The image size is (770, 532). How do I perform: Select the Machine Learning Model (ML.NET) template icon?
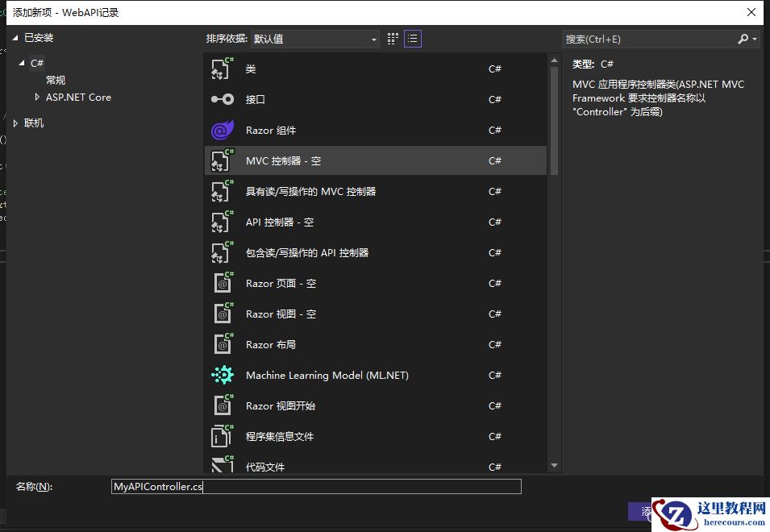pos(222,375)
